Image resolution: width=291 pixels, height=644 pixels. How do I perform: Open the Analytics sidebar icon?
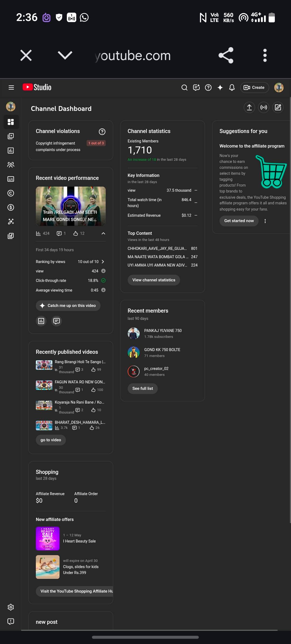[11, 150]
